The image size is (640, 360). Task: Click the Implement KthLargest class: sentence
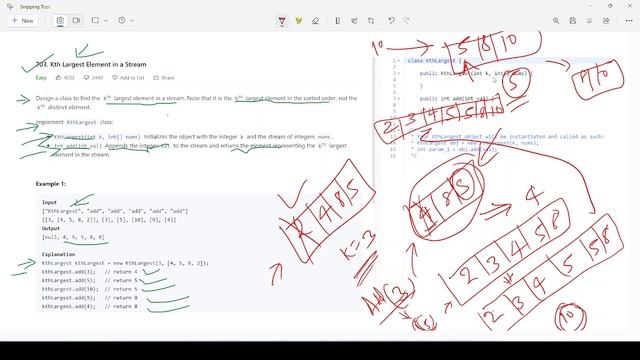coord(74,122)
